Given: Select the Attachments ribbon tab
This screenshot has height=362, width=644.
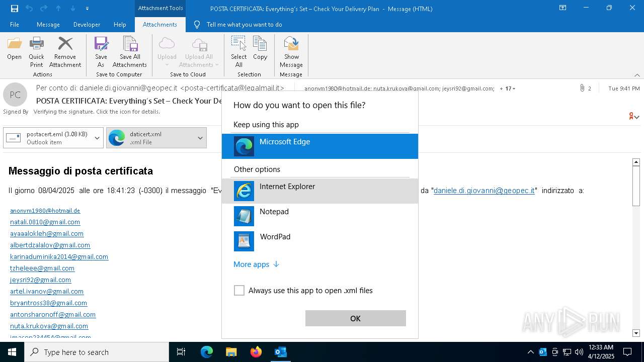Looking at the screenshot, I should coord(160,25).
